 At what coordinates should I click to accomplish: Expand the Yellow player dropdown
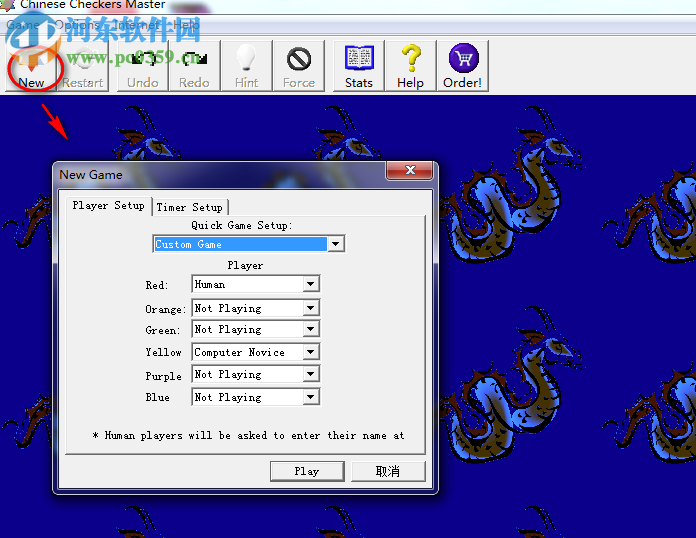(311, 352)
